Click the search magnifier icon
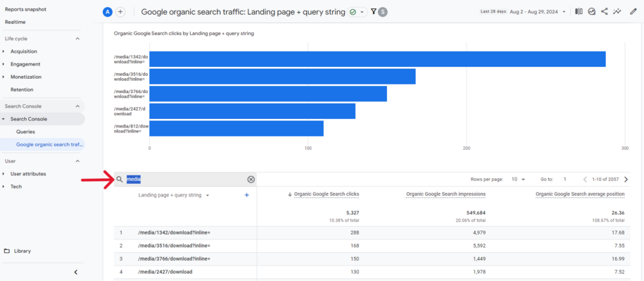 coord(120,180)
